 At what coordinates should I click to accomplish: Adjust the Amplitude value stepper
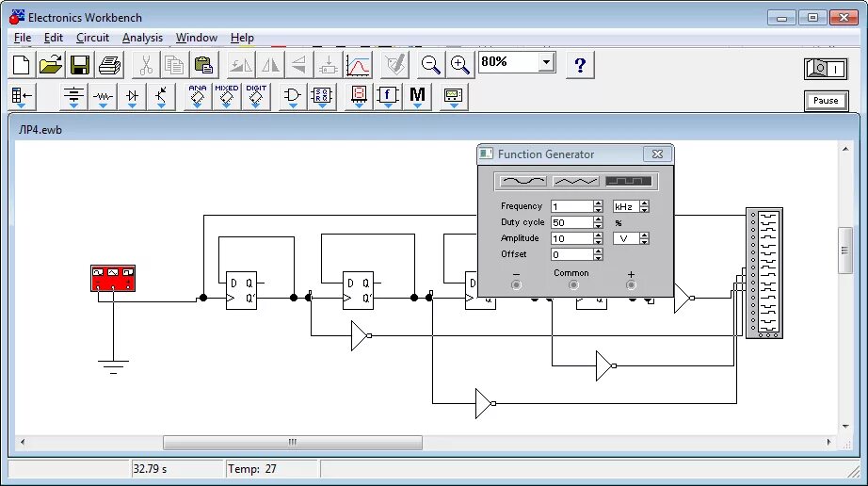pyautogui.click(x=598, y=238)
